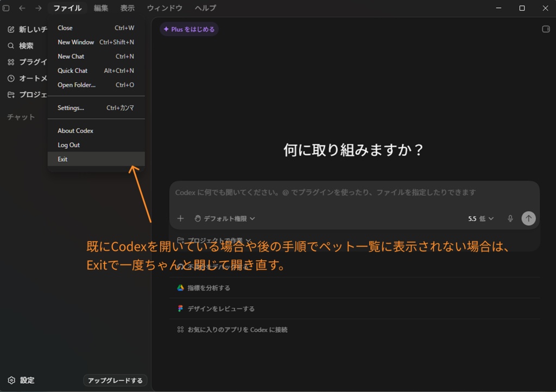Open the projects folder icon in sidebar
The image size is (556, 392).
click(11, 94)
